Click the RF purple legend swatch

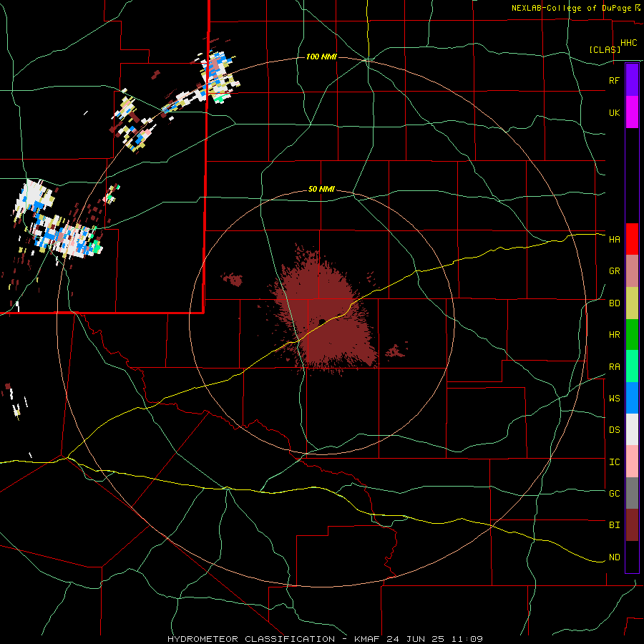(x=632, y=80)
